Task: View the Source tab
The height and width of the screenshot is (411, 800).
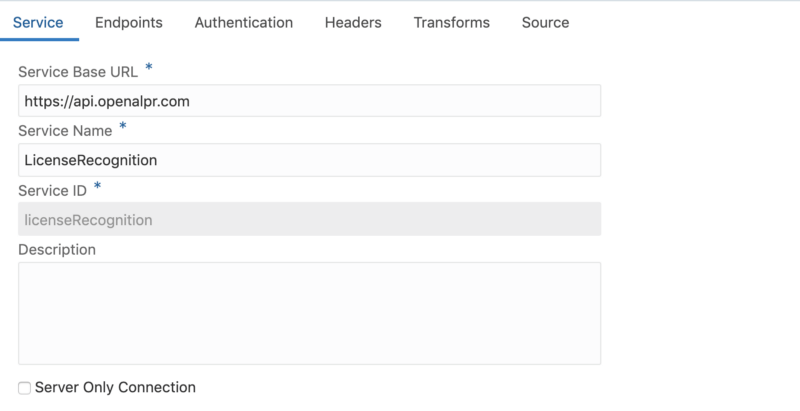Action: coord(545,22)
